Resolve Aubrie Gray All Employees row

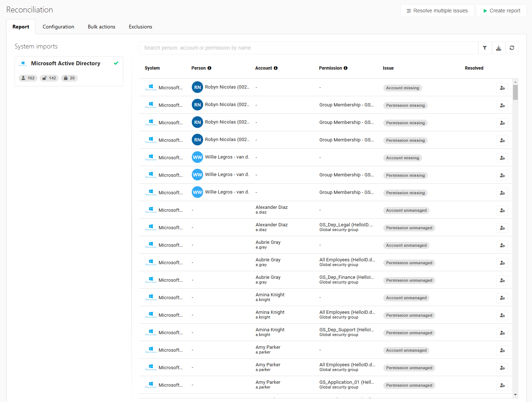(502, 263)
